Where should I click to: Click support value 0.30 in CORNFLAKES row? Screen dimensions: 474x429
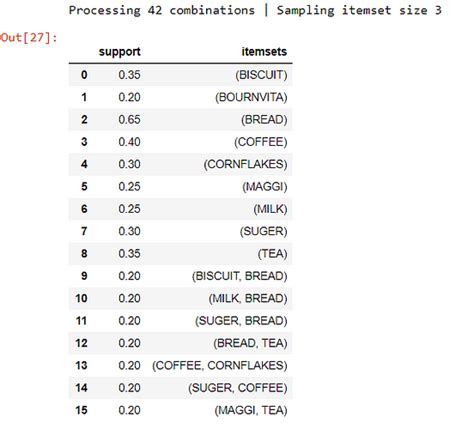click(x=129, y=164)
